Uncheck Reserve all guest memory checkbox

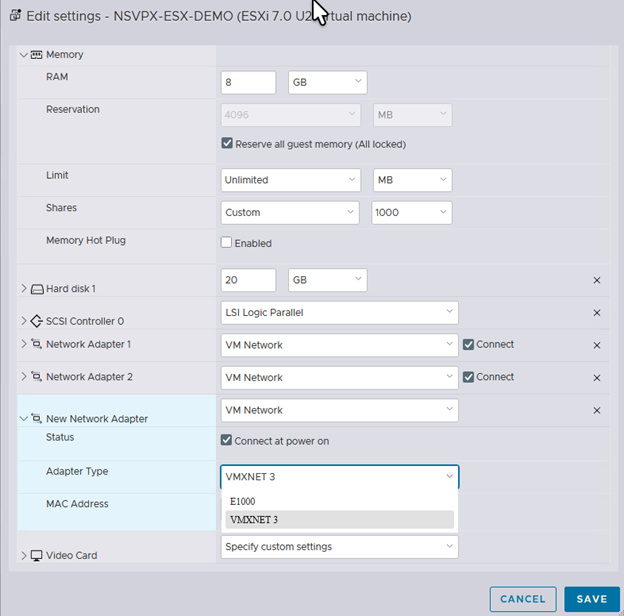pos(227,143)
